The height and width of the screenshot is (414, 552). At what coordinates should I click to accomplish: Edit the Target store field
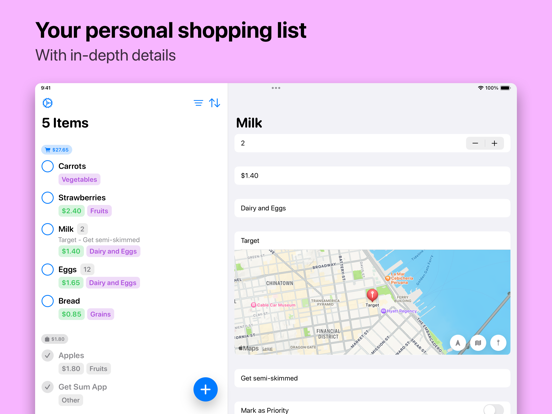pyautogui.click(x=372, y=240)
